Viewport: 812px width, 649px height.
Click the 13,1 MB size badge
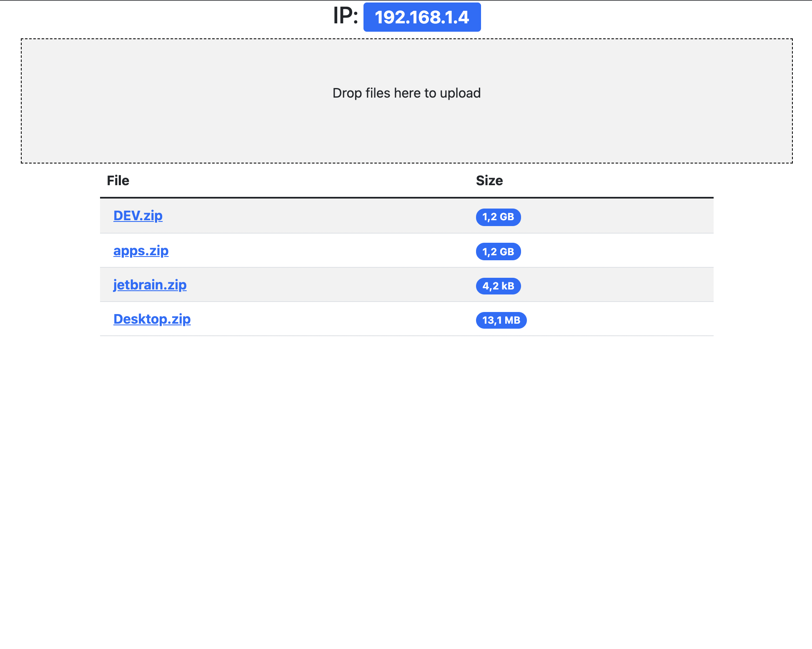coord(501,320)
